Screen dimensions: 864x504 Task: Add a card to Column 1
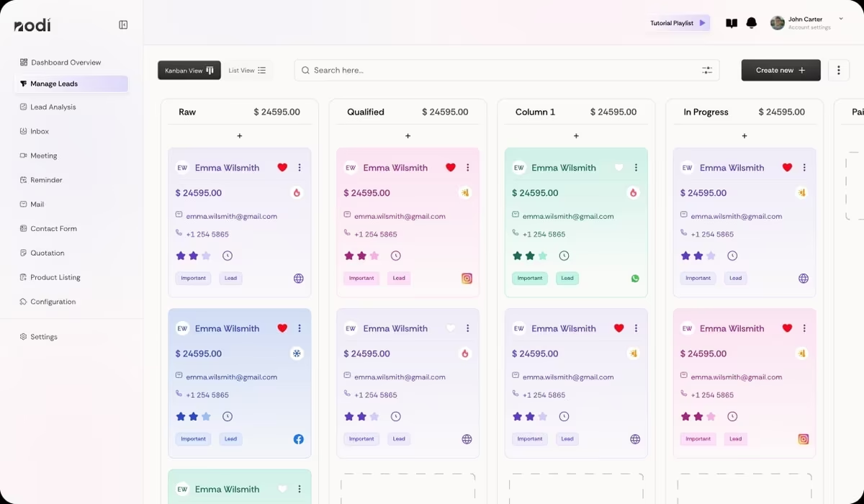tap(576, 136)
